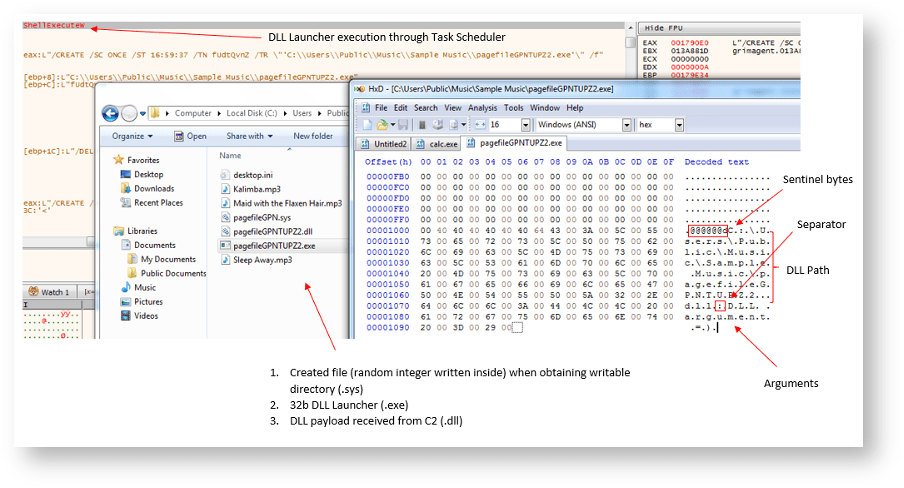Click the Save disk icon in HxD toolbar
The height and width of the screenshot is (488, 904).
click(x=403, y=125)
